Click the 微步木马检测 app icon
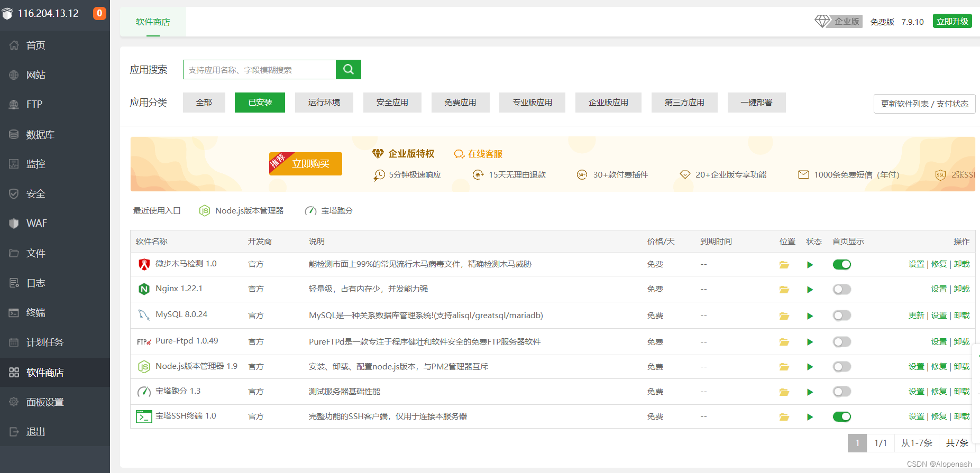Image resolution: width=980 pixels, height=473 pixels. tap(144, 264)
